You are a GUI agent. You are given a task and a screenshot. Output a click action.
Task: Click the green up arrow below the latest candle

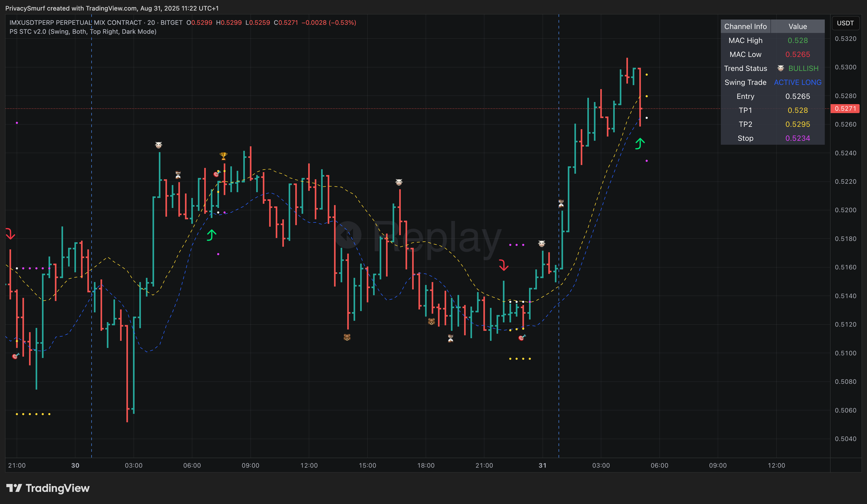pyautogui.click(x=640, y=143)
